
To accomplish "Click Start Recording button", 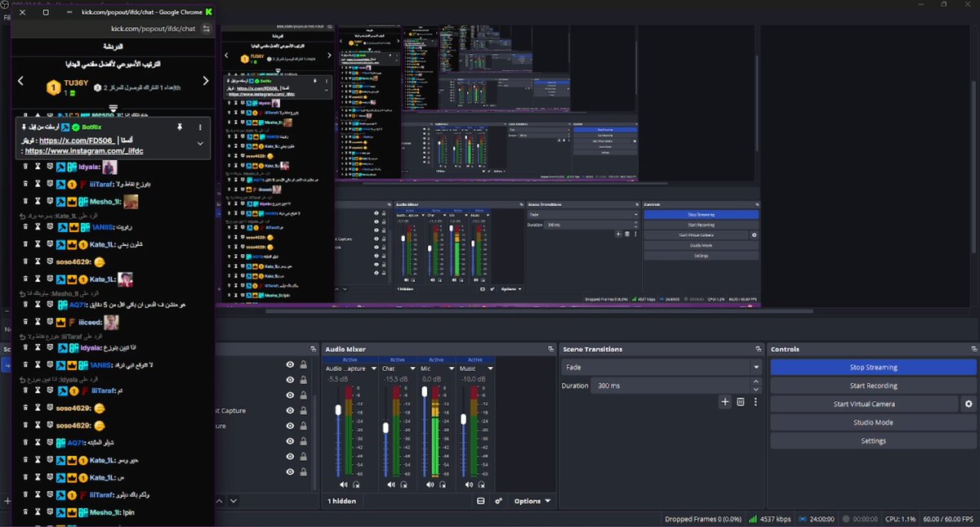I will coord(873,386).
